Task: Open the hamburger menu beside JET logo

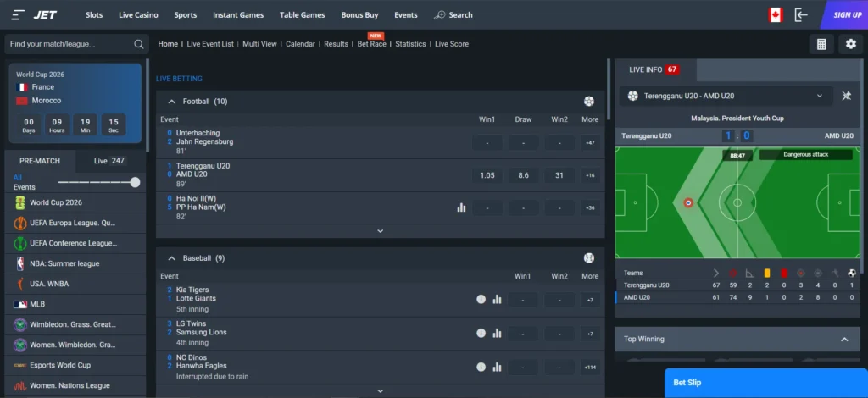Action: [x=19, y=15]
